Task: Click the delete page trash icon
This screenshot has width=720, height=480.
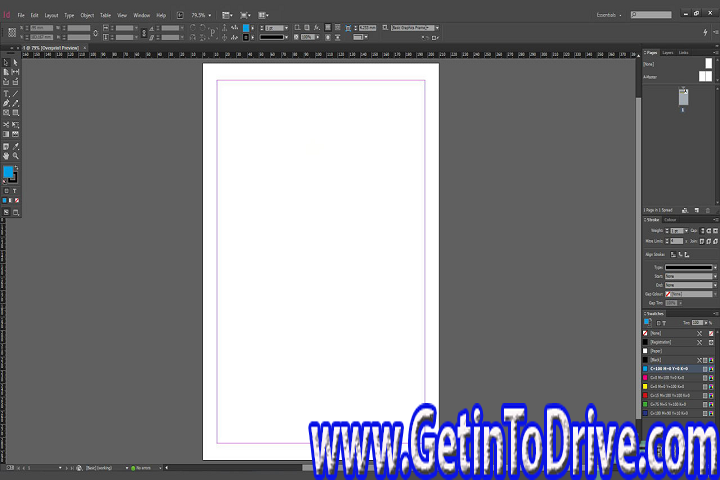Action: click(x=708, y=210)
